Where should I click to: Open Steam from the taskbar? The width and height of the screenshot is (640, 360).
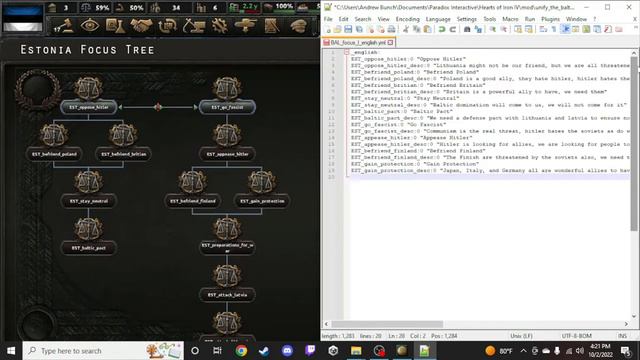click(x=264, y=351)
